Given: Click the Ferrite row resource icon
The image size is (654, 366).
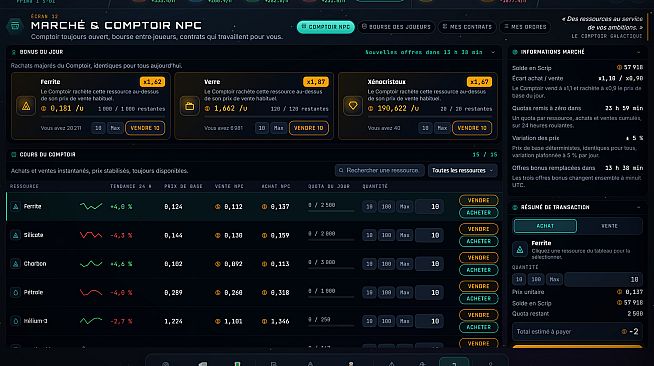Looking at the screenshot, I should click(15, 206).
